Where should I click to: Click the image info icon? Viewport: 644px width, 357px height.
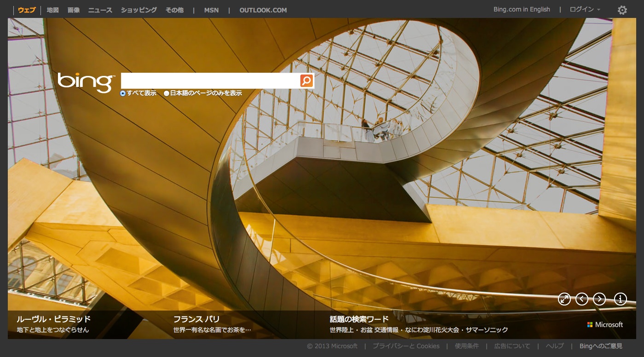coord(621,299)
